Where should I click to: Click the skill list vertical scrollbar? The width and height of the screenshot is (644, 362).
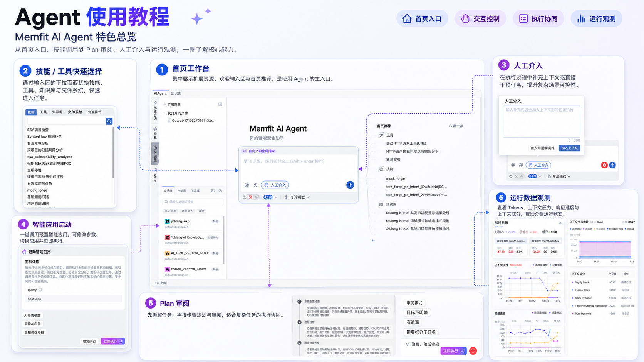coord(113,153)
